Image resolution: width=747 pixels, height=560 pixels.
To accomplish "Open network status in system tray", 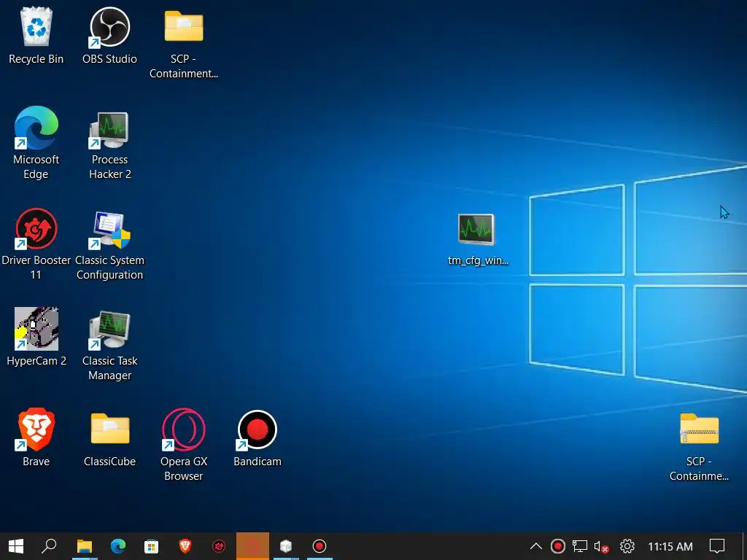I will 579,546.
